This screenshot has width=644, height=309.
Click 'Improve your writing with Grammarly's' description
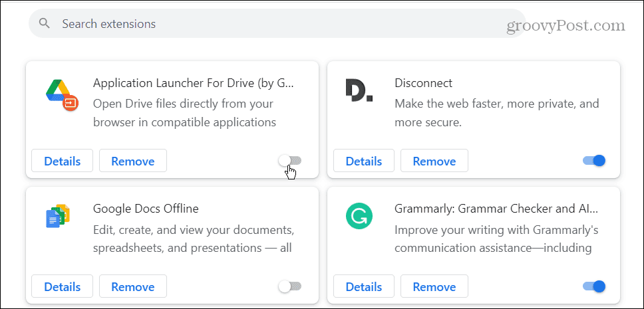496,229
